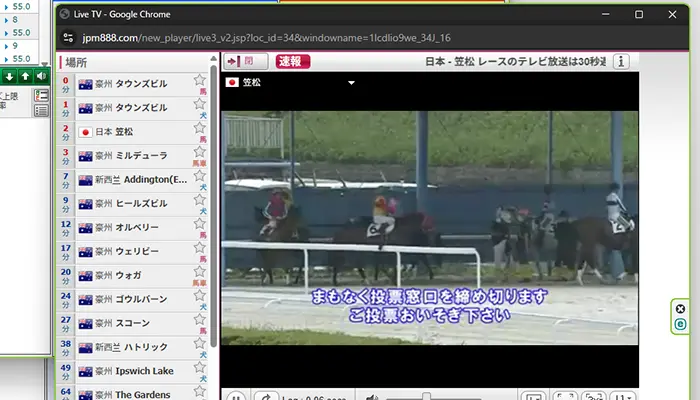Toggle favorite star for ミルデューラ
The width and height of the screenshot is (700, 400).
(200, 152)
